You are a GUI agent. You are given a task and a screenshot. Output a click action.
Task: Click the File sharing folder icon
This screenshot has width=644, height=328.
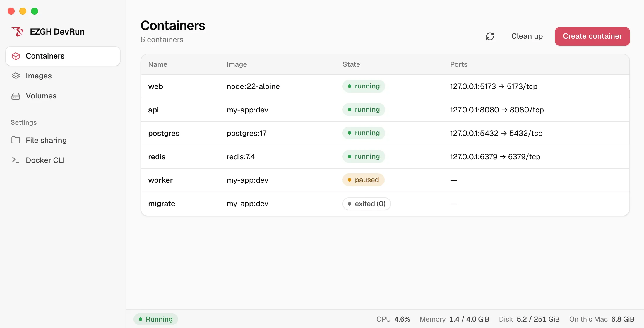pos(16,140)
